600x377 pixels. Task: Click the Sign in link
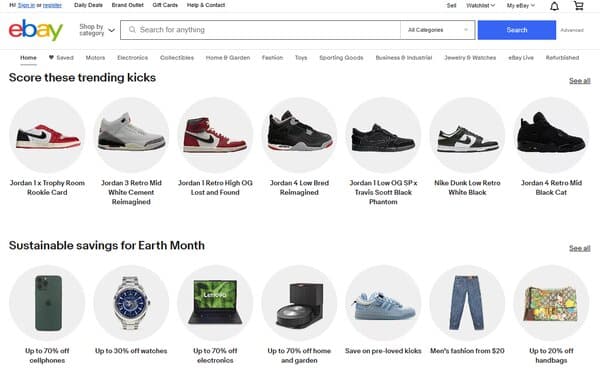tap(26, 5)
